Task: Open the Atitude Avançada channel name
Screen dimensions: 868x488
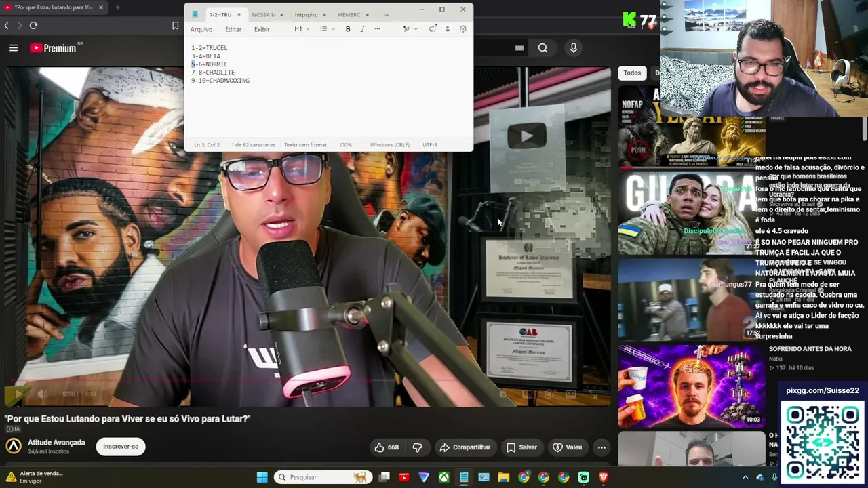Action: pyautogui.click(x=56, y=443)
